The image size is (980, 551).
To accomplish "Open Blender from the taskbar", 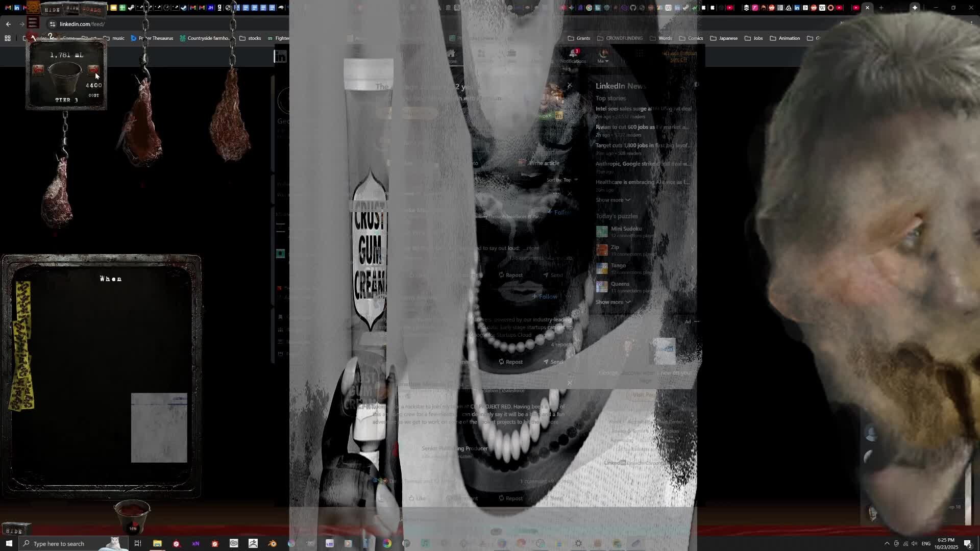I will [272, 543].
